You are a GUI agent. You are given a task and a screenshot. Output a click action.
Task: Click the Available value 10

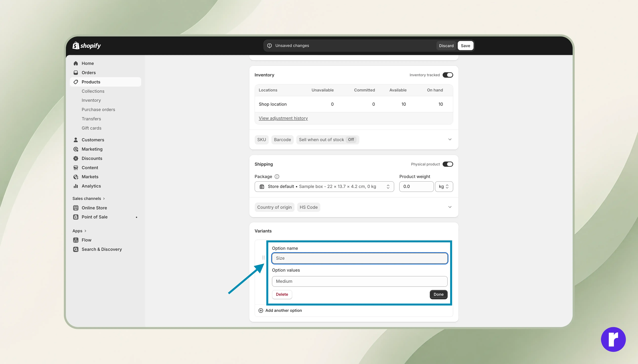click(x=403, y=104)
